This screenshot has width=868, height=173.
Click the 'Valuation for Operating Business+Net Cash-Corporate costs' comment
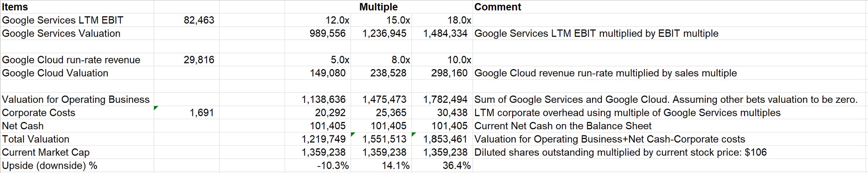coord(670,139)
